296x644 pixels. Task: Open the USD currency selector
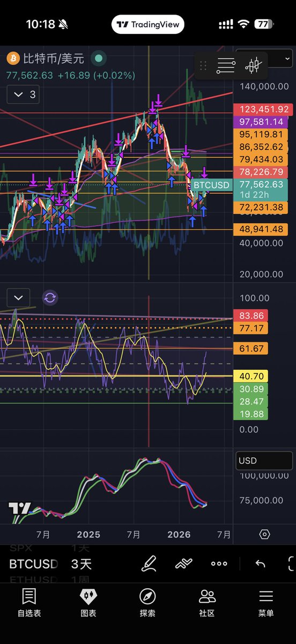click(264, 460)
